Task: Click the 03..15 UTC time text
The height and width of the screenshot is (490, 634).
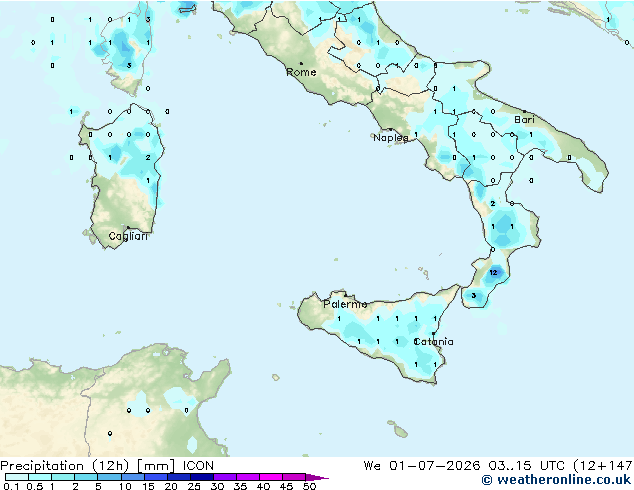Action: point(526,466)
